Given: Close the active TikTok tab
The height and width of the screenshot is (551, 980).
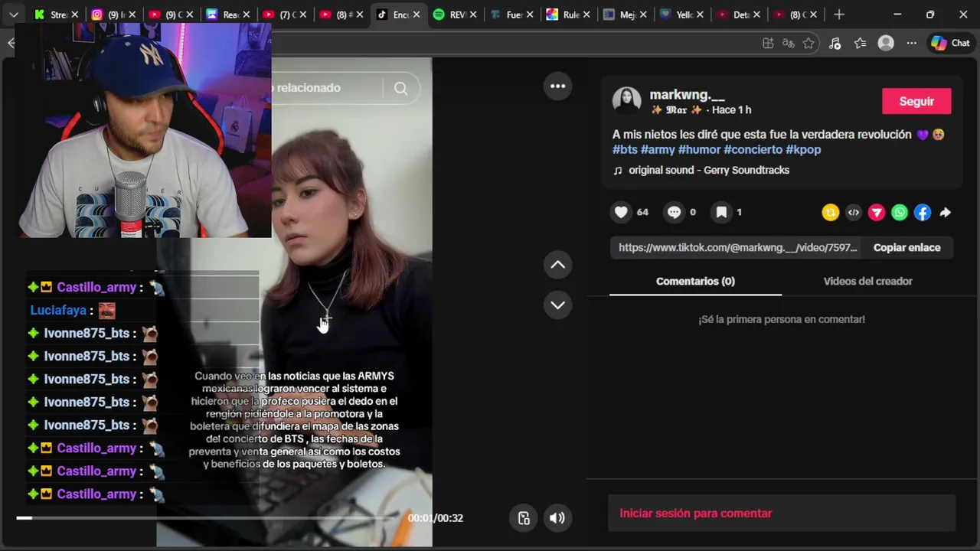Looking at the screenshot, I should (416, 15).
